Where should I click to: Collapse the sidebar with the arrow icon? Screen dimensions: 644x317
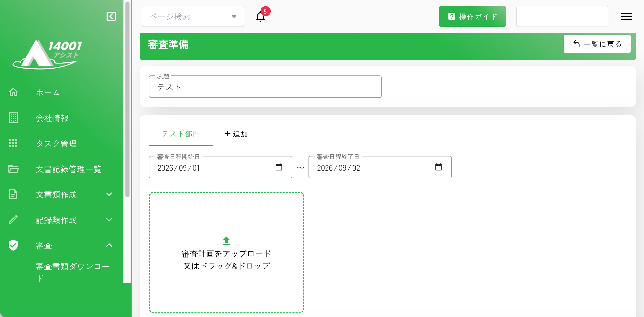(x=111, y=16)
